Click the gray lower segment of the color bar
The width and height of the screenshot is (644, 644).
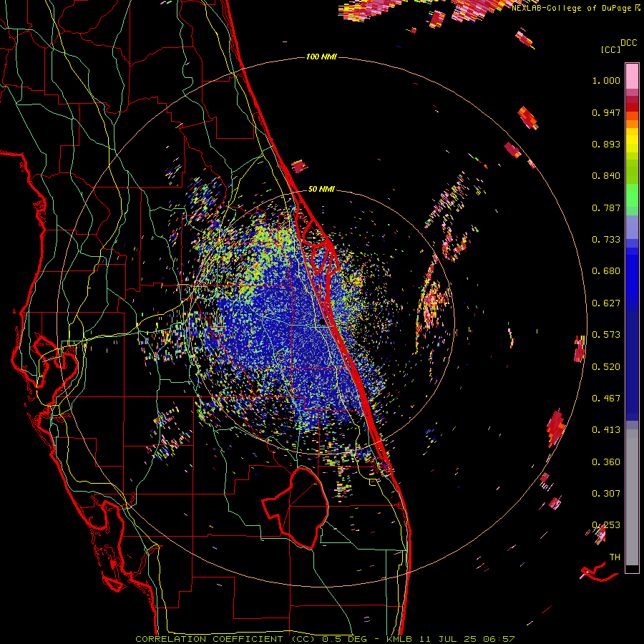tap(632, 497)
